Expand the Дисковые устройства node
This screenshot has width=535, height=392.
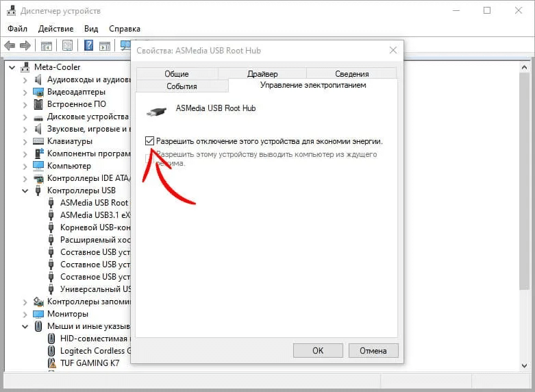25,117
